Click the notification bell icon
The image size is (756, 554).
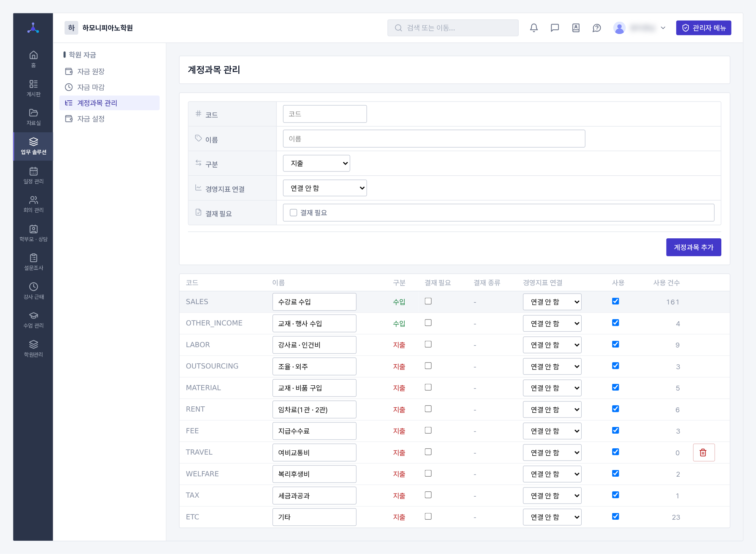[x=534, y=28]
